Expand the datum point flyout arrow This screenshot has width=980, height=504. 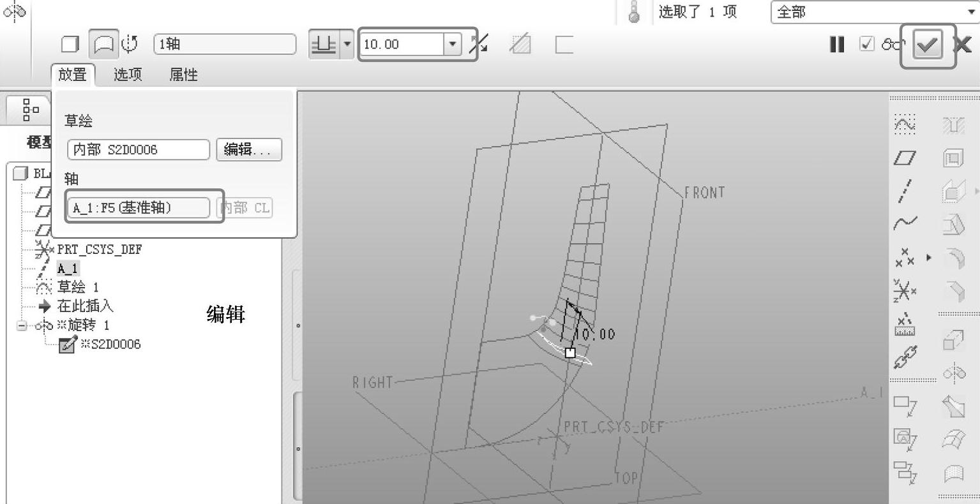[x=929, y=258]
